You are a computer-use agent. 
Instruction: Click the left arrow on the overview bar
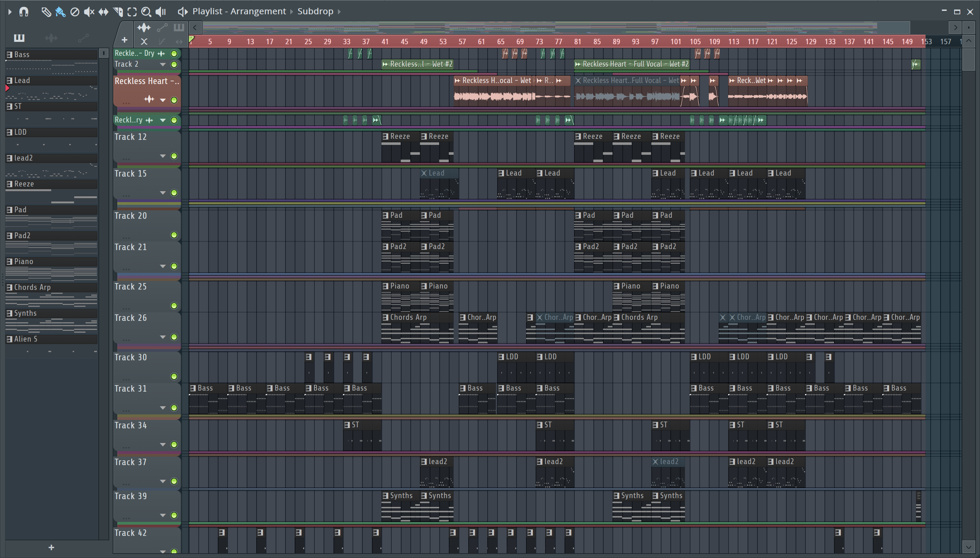(x=195, y=28)
